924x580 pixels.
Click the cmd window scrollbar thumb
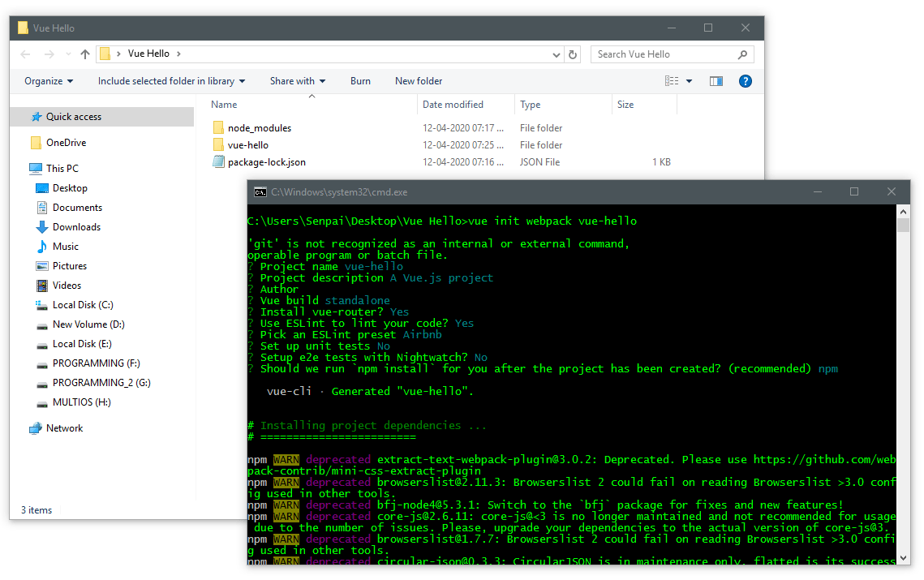[x=903, y=226]
